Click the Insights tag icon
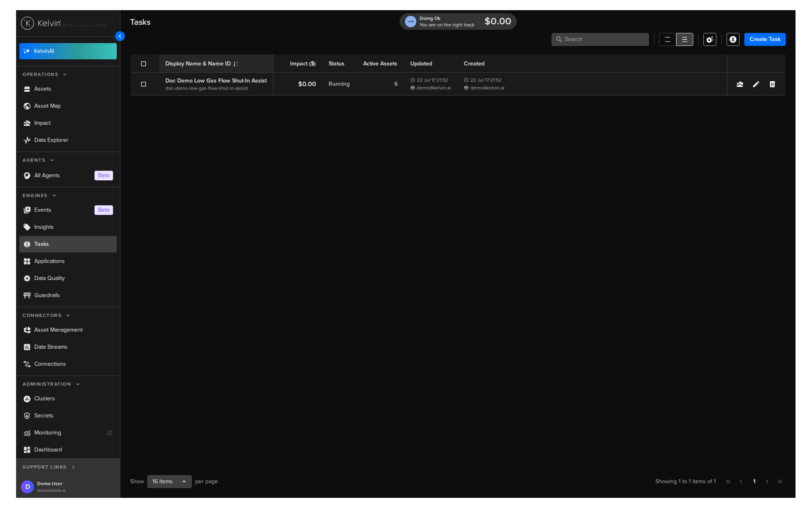 (27, 227)
